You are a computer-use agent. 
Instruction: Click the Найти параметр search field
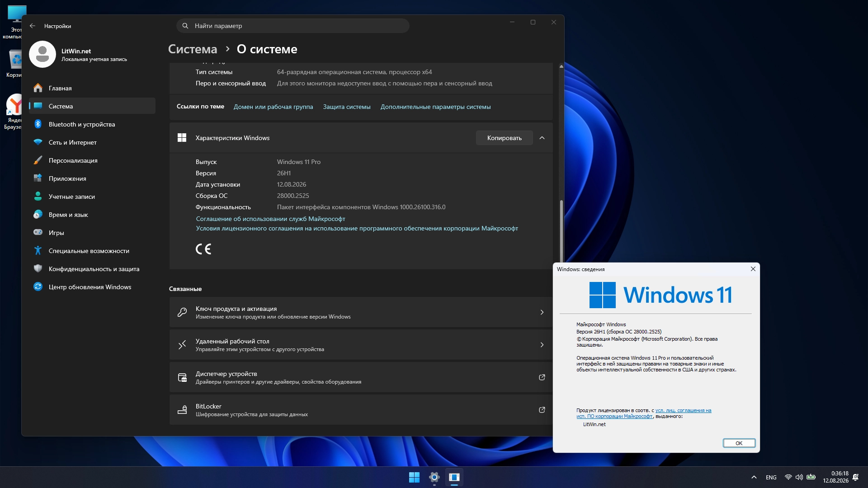click(x=293, y=26)
